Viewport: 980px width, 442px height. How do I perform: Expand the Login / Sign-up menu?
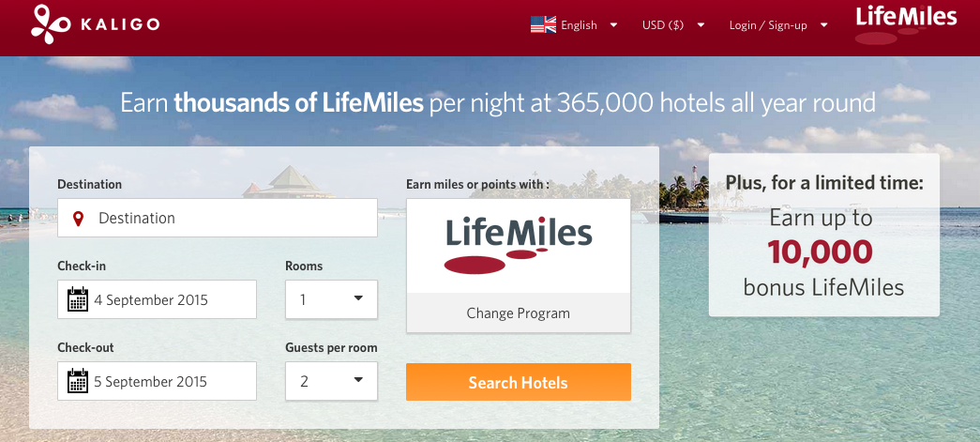coord(778,25)
